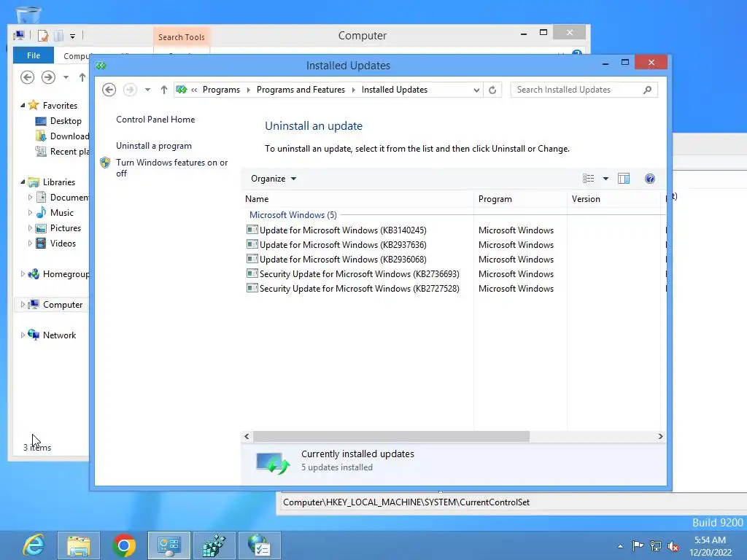Sort by Name column header
The width and height of the screenshot is (747, 560).
click(357, 199)
